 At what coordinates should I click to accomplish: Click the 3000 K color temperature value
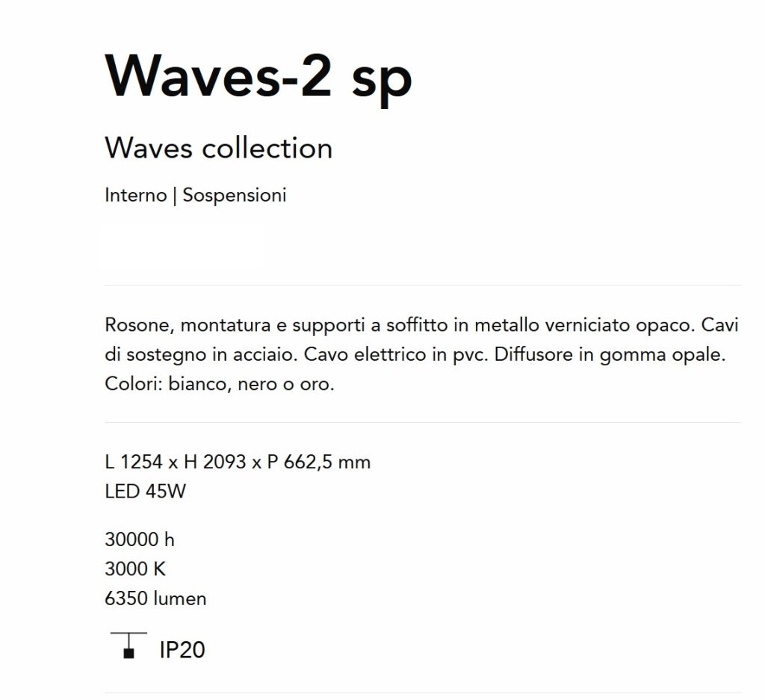135,569
